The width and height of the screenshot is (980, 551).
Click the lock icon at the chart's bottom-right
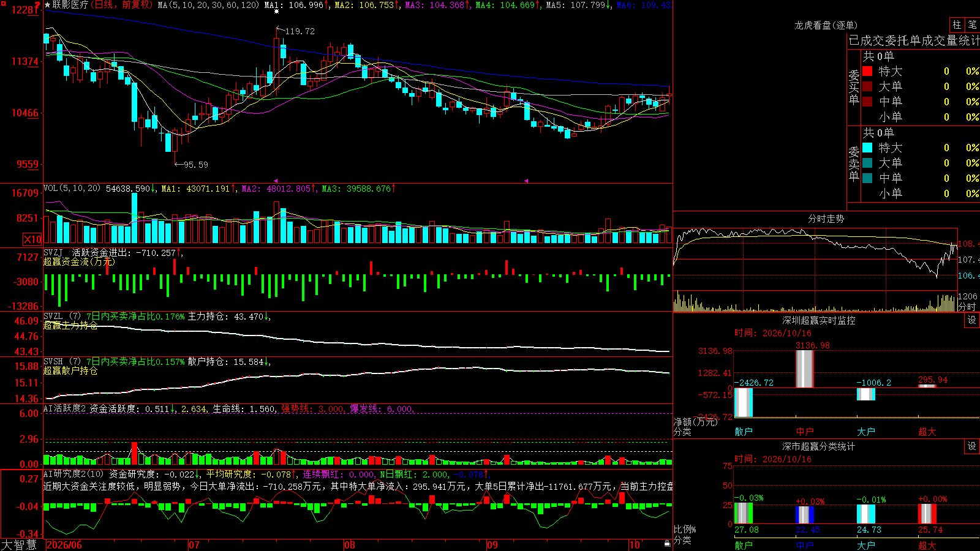pos(668,544)
